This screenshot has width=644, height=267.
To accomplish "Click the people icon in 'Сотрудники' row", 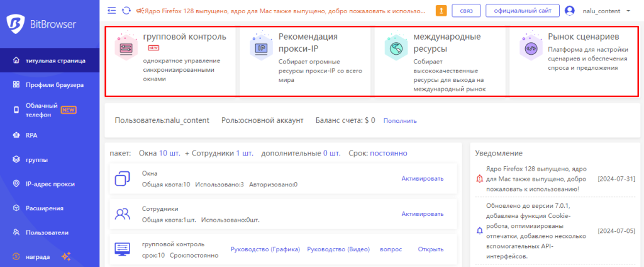I will [123, 214].
